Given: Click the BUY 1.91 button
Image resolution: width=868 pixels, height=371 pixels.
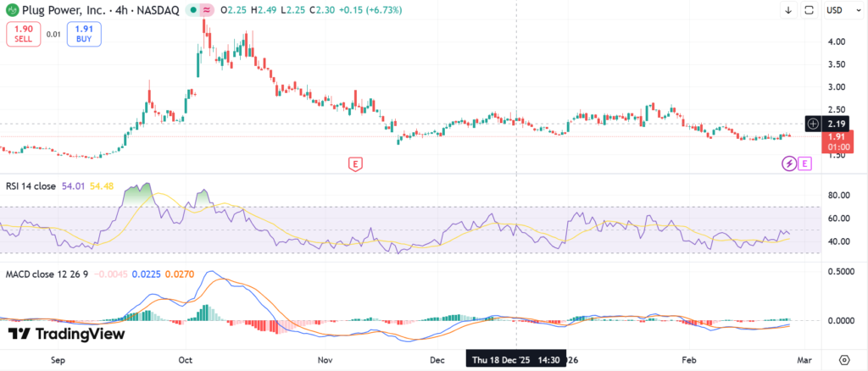Looking at the screenshot, I should point(86,34).
